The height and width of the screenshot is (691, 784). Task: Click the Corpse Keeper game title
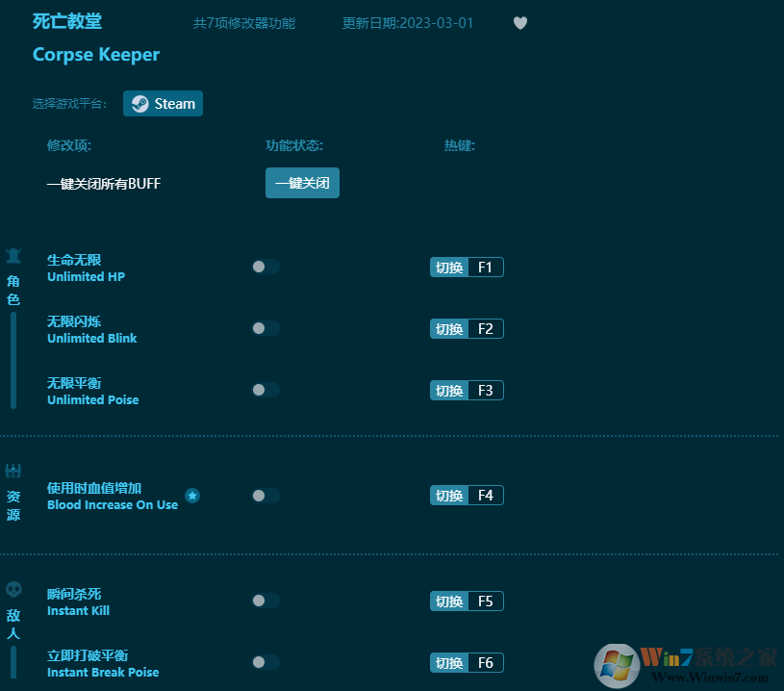96,55
